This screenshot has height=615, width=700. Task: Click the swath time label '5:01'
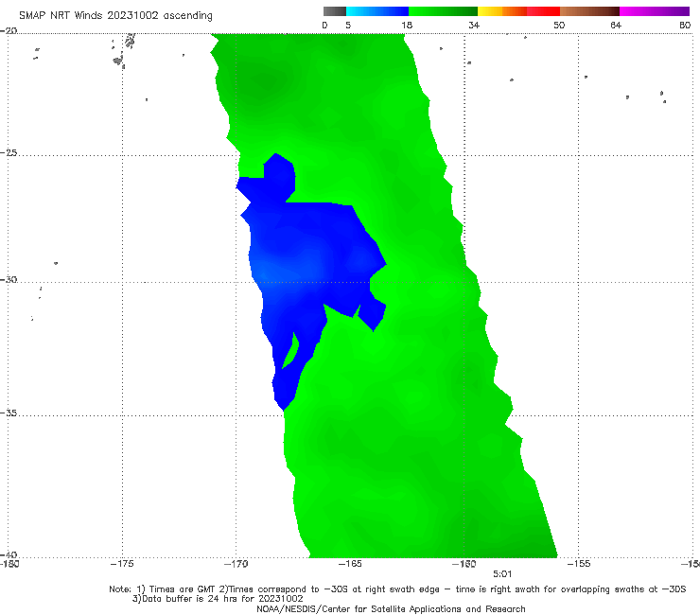502,574
